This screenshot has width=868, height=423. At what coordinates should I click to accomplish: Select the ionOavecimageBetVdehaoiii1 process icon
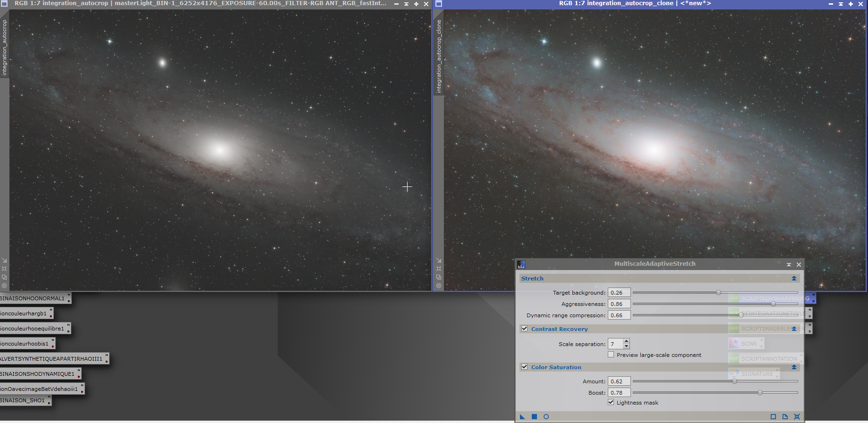(42, 389)
